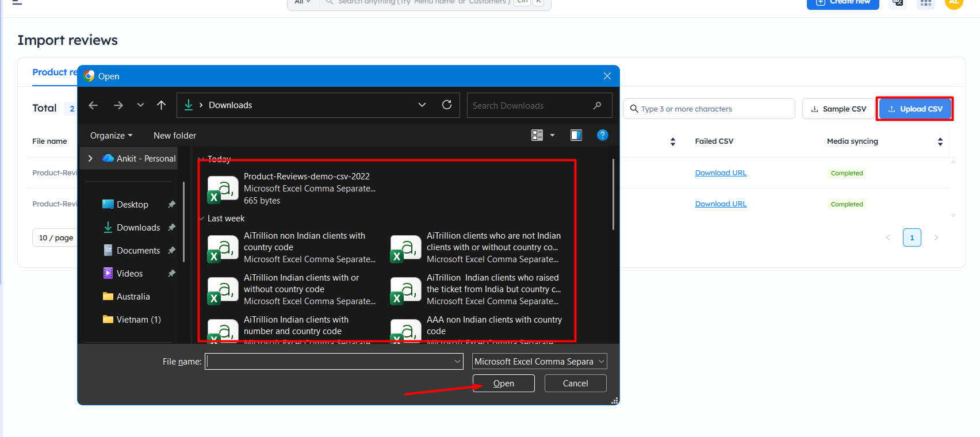Click the Forward arrow in file dialog
980x437 pixels.
click(118, 105)
